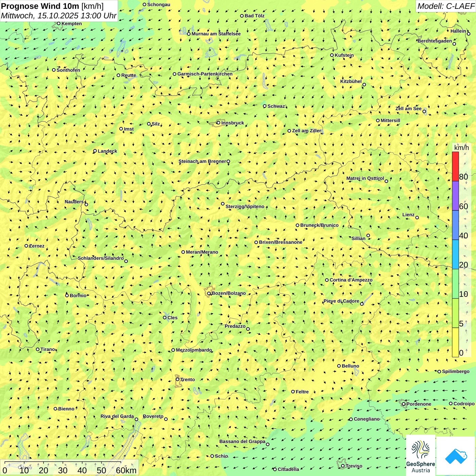476x476 pixels.
Task: Click the 'Zell am Ziller' label
Action: (307, 131)
